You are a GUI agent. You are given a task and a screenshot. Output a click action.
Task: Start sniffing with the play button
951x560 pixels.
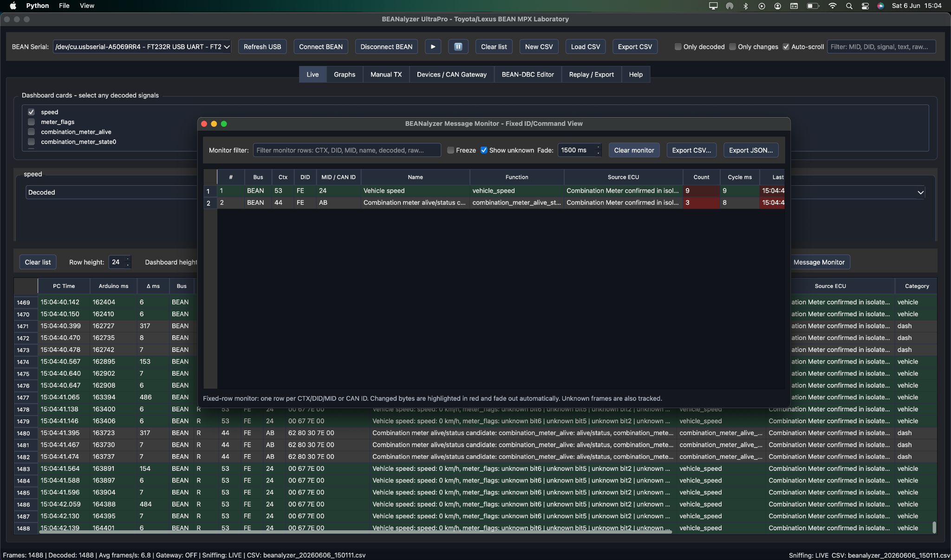coord(433,47)
